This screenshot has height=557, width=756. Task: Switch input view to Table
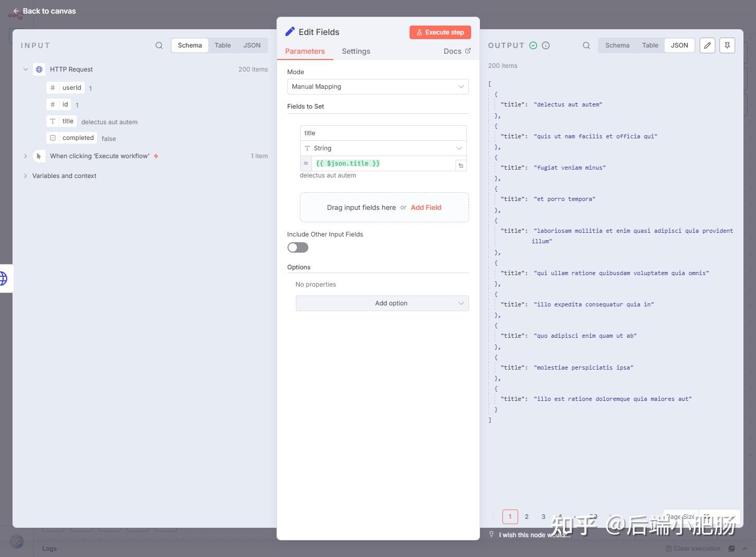coord(223,45)
